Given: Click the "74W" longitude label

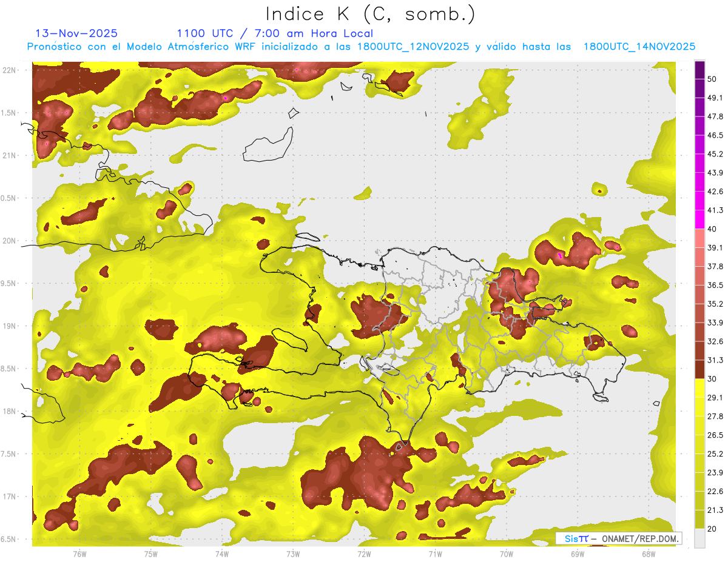Looking at the screenshot, I should click(222, 554).
